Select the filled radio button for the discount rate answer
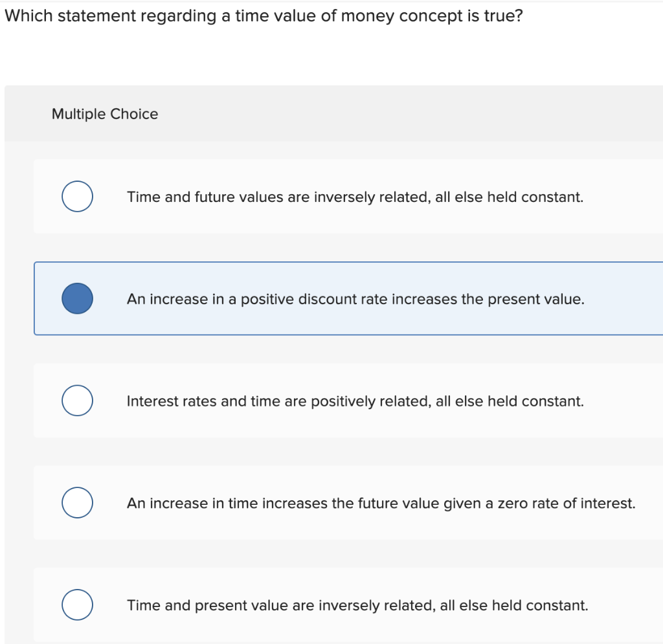This screenshot has width=663, height=644. pyautogui.click(x=77, y=298)
